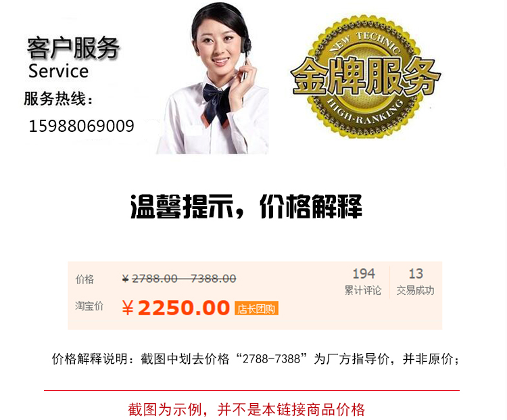Click the 价格 label in price box
The image size is (507, 420).
click(84, 279)
